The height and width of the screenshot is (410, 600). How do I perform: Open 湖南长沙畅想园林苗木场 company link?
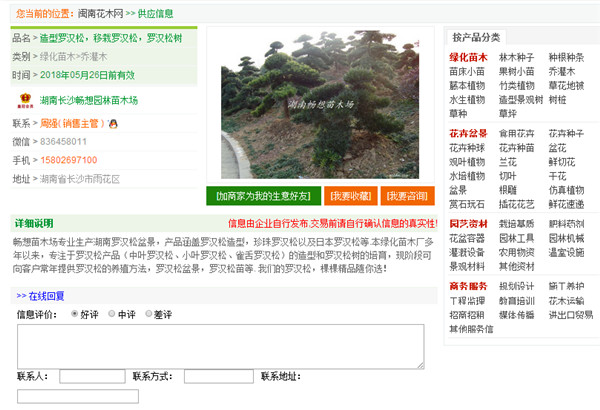click(89, 101)
